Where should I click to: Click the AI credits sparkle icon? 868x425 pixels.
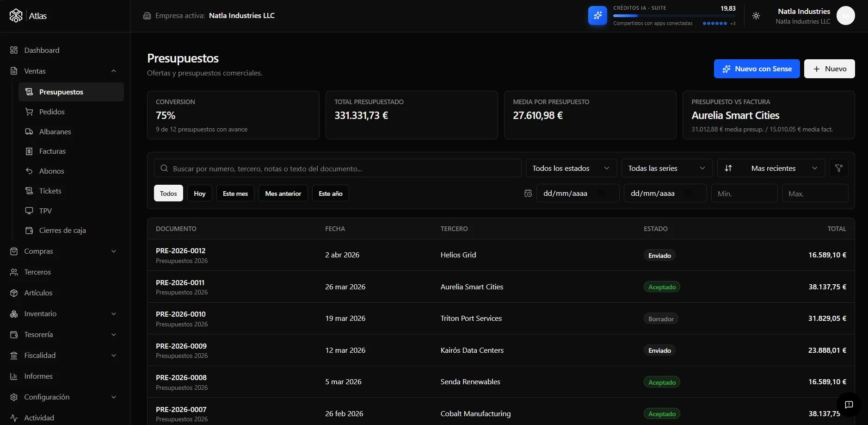click(597, 16)
